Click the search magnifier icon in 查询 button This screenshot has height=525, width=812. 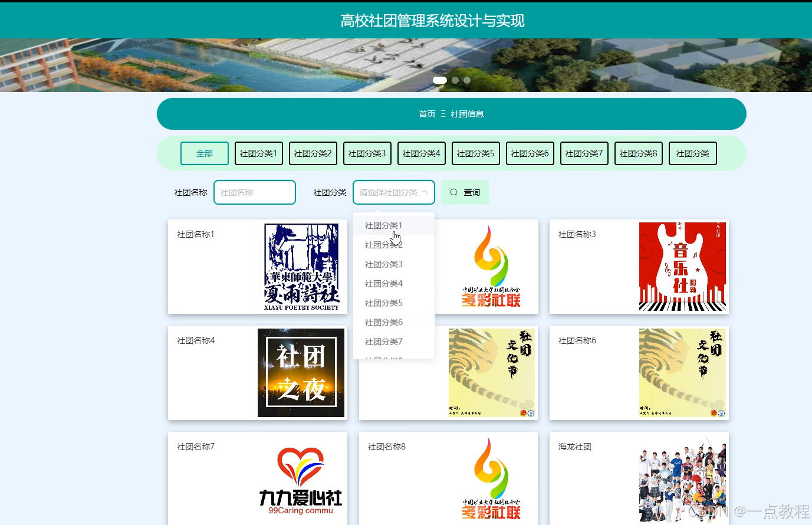click(x=453, y=192)
